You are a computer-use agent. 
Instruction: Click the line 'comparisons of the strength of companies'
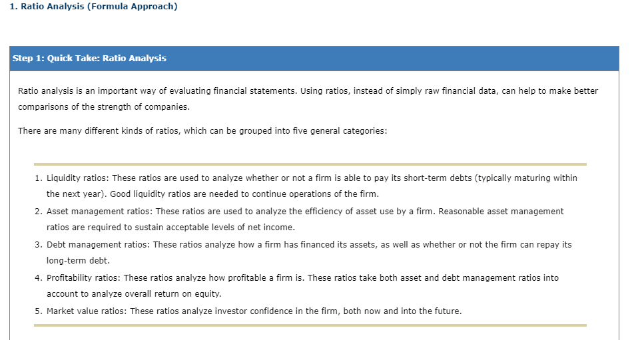tap(104, 106)
